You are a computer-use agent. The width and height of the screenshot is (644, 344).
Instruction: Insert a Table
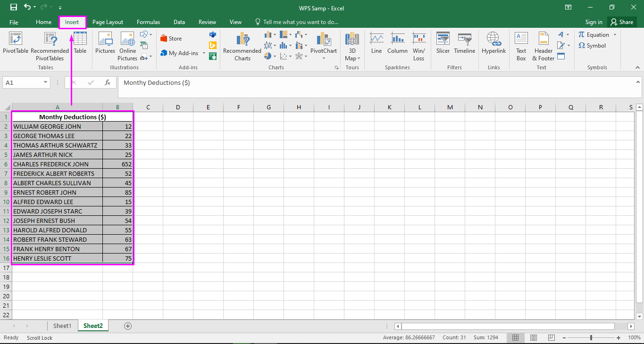80,46
